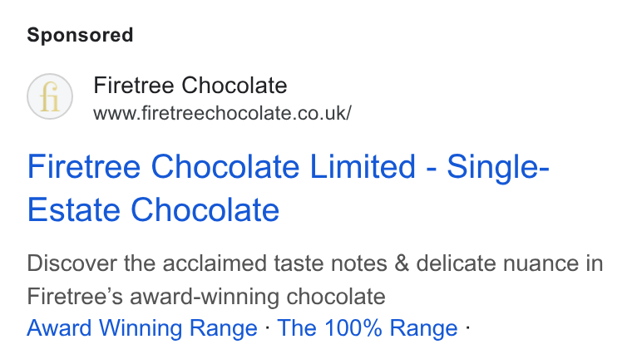Click the dot separator between the sitelinks
The image size is (632, 364).
point(268,327)
